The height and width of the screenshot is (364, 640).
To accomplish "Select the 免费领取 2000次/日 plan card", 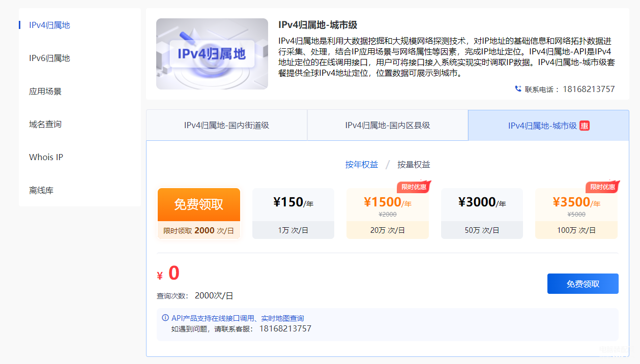I will tap(199, 214).
